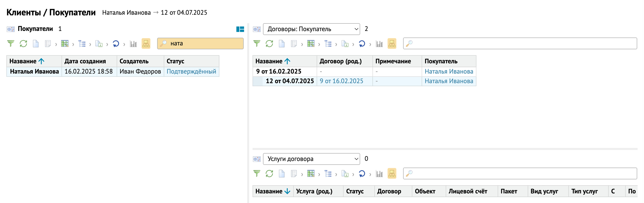Expand the chevron after the document list icon in Покупатели toolbar
This screenshot has height=203, width=644.
coord(56,45)
